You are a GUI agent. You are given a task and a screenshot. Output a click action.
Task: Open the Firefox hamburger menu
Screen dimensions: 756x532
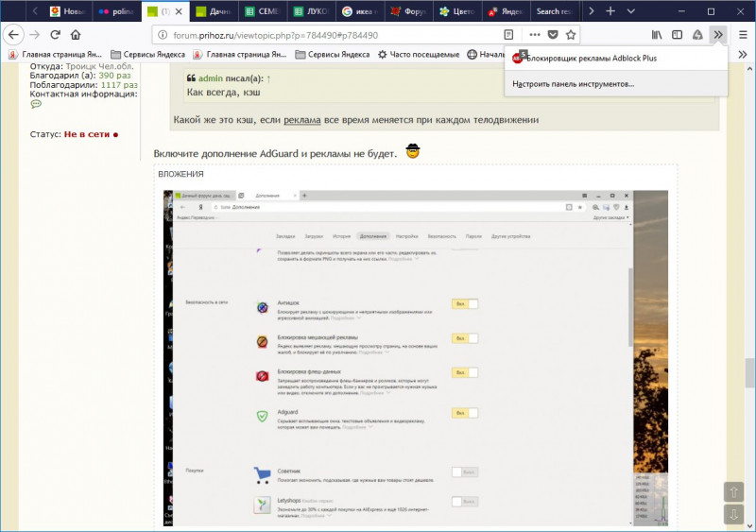point(743,35)
